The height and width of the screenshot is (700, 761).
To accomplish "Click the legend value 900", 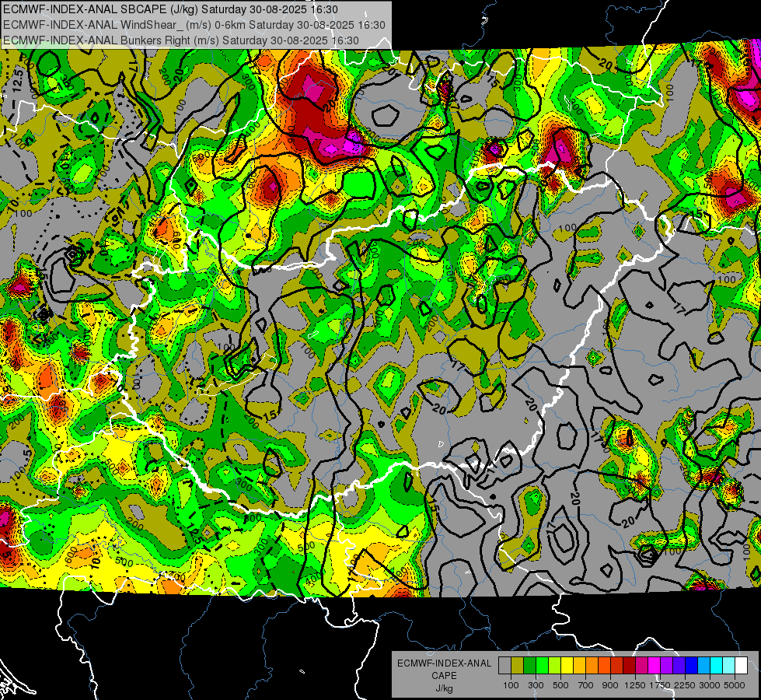I will point(610,685).
